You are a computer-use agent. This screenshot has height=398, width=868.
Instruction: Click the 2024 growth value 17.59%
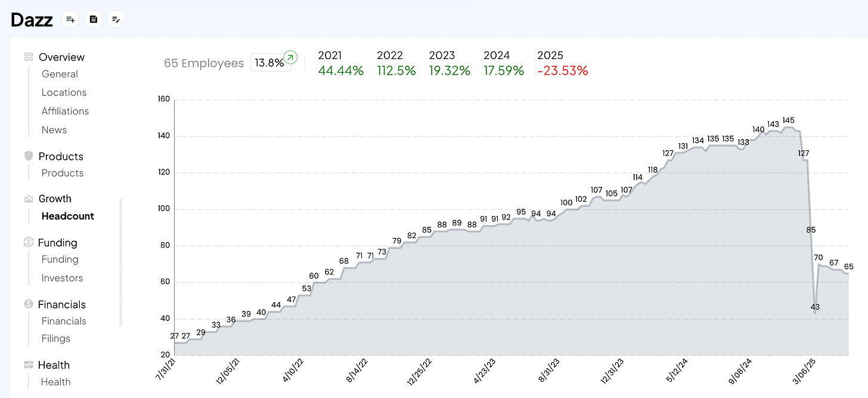[x=504, y=70]
